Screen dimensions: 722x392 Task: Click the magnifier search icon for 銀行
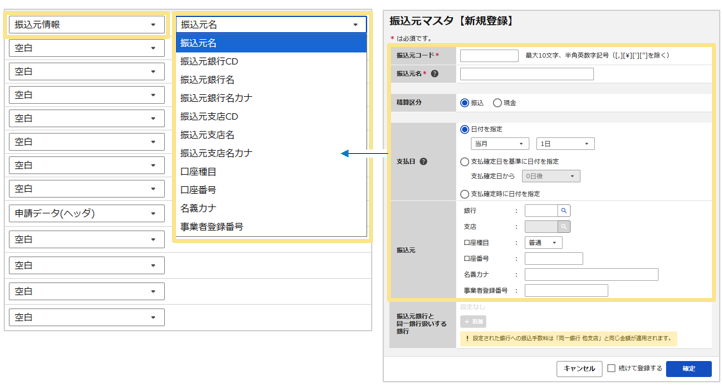pos(564,211)
